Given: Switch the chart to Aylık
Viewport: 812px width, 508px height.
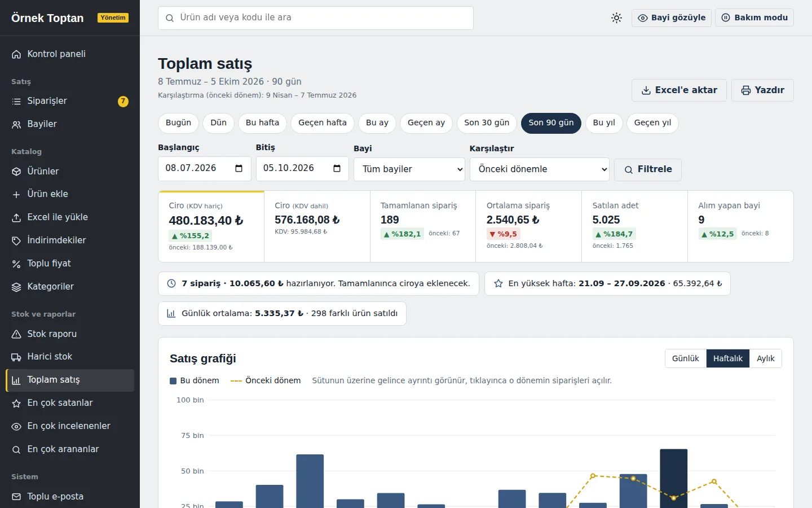Looking at the screenshot, I should click(765, 358).
